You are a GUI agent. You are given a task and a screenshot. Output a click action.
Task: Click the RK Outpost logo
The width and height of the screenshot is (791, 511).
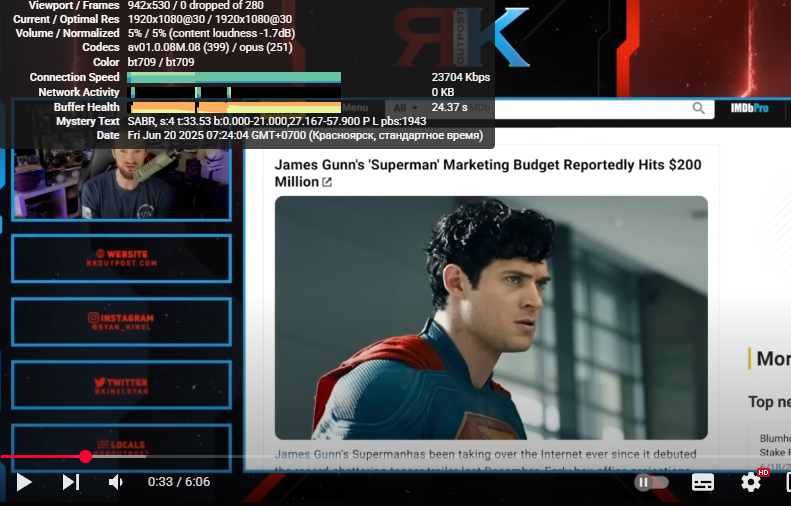coord(462,38)
